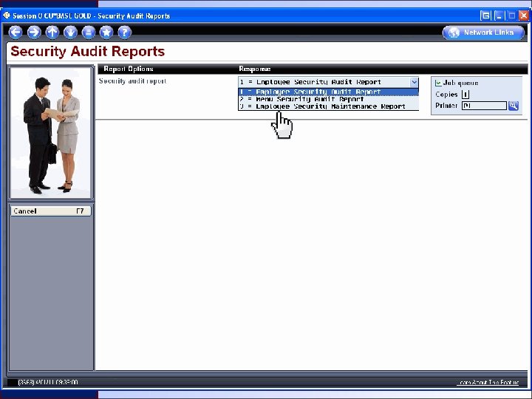Click the print/menu round toolbar icon

coord(89,33)
